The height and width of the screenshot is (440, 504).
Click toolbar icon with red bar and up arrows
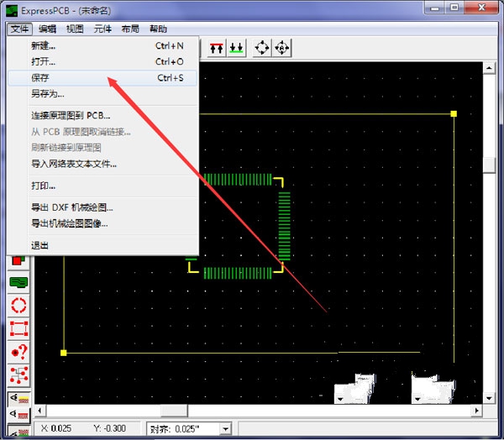point(217,48)
